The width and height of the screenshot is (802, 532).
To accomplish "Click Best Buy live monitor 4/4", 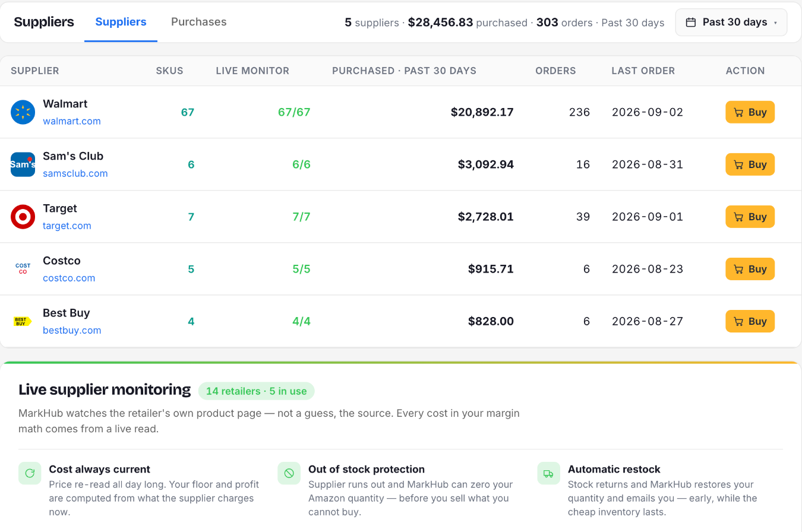I will pyautogui.click(x=301, y=321).
